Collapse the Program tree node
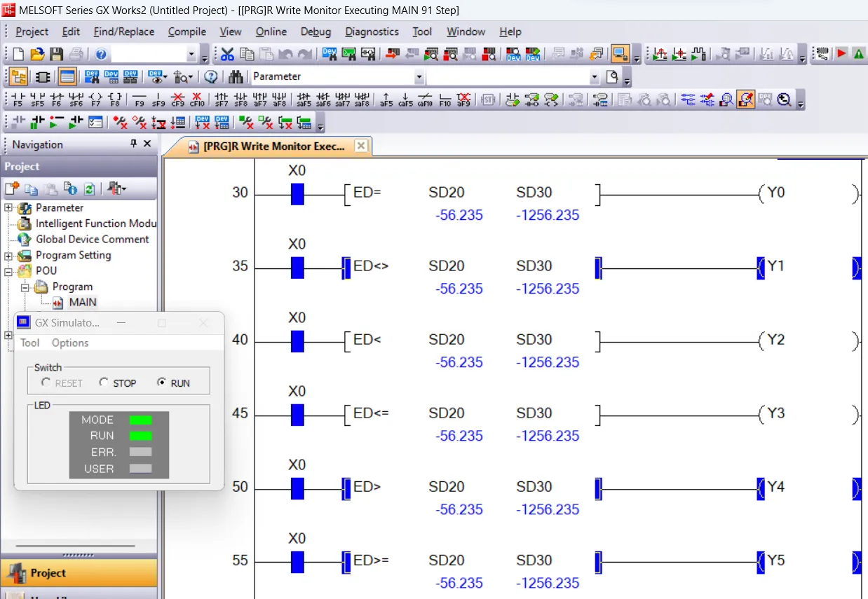Image resolution: width=868 pixels, height=599 pixels. pyautogui.click(x=25, y=287)
